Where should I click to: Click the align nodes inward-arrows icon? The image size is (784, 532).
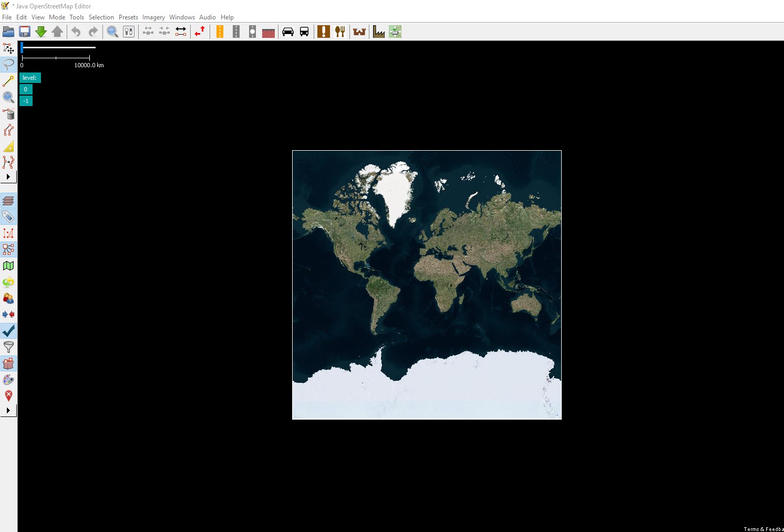164,32
